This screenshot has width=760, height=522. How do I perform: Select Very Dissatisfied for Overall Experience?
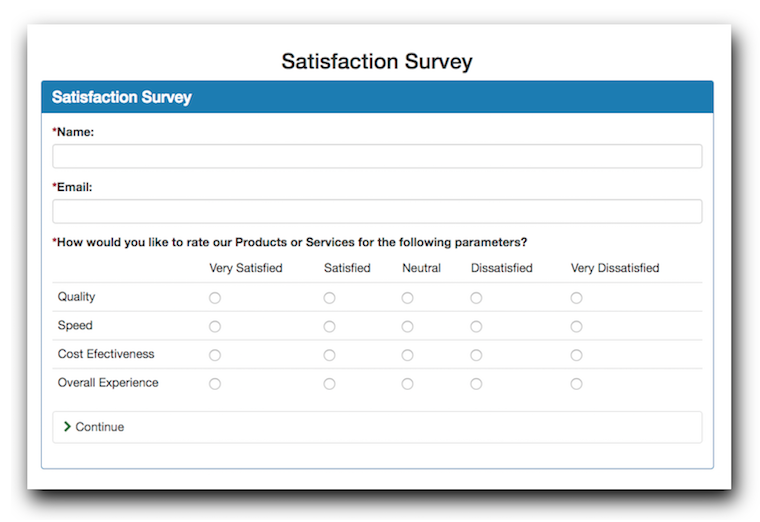[576, 384]
